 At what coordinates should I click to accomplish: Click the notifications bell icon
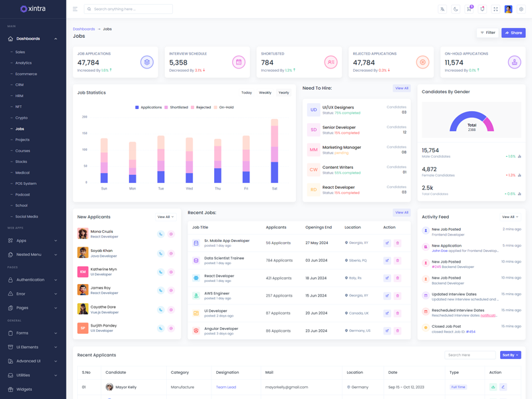tap(482, 9)
